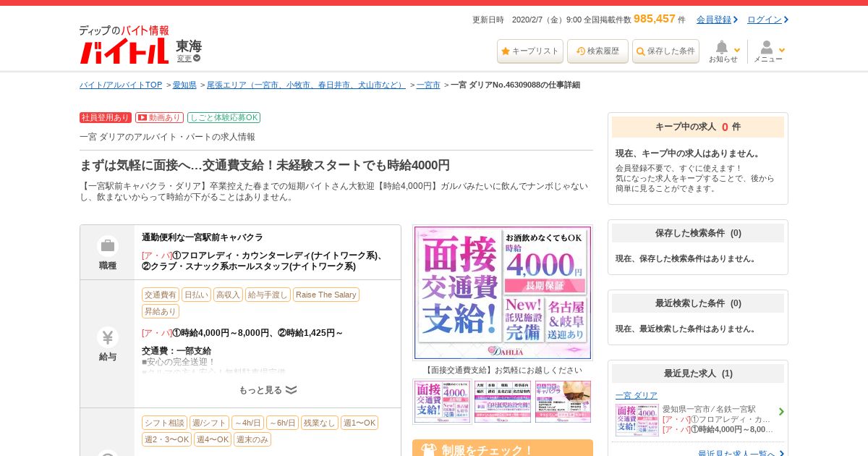Click the しごと体験応募OK tag
This screenshot has width=868, height=456.
pos(224,117)
